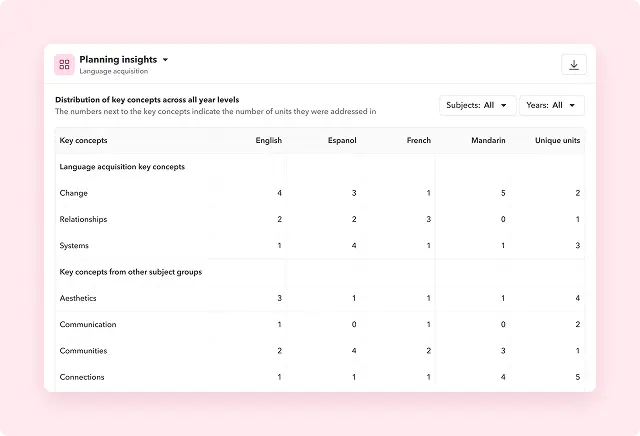Image resolution: width=640 pixels, height=436 pixels.
Task: Click the French column header
Action: tap(418, 141)
